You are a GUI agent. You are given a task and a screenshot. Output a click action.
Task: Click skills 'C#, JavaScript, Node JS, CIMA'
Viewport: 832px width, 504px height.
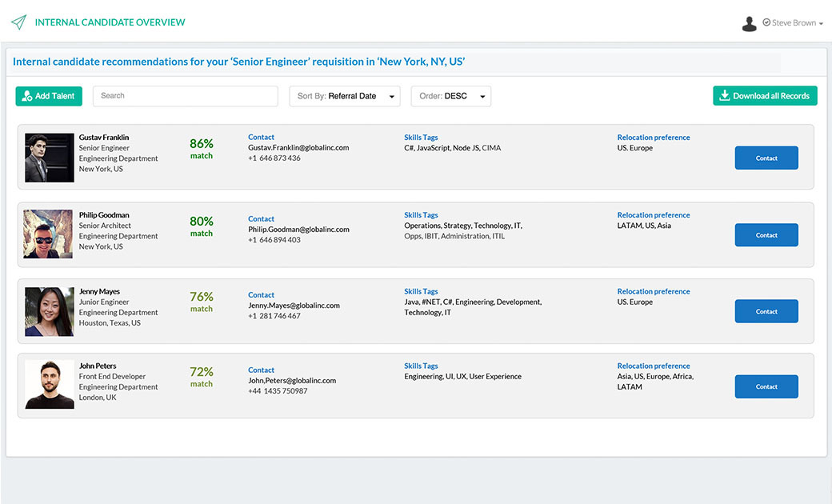(452, 148)
